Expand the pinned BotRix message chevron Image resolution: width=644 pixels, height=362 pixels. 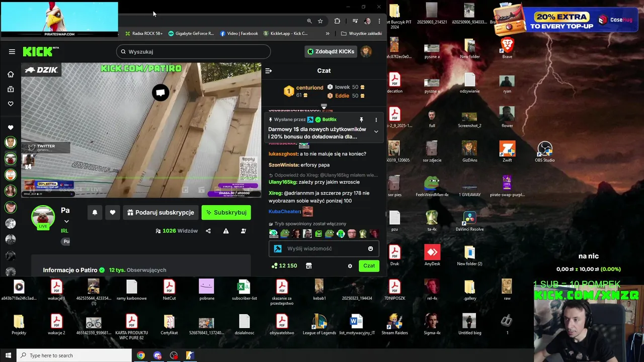(x=376, y=132)
